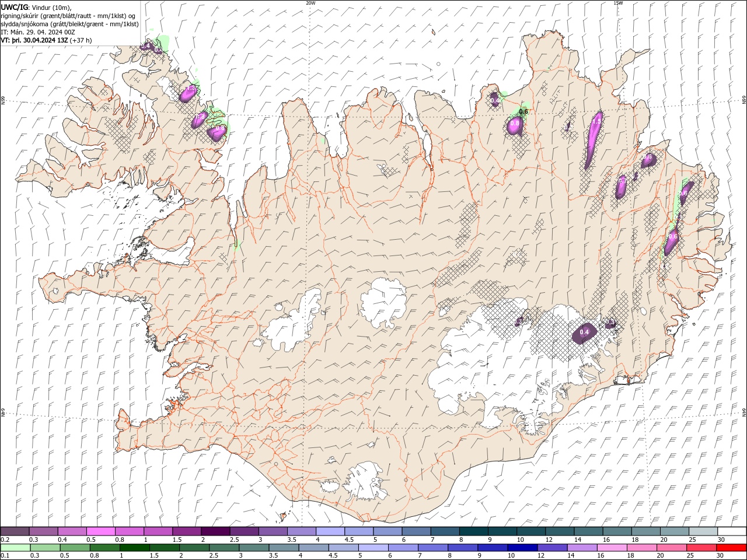Image resolution: width=747 pixels, height=560 pixels.
Task: Select bright red rain swatch above 30
Action: (732, 548)
